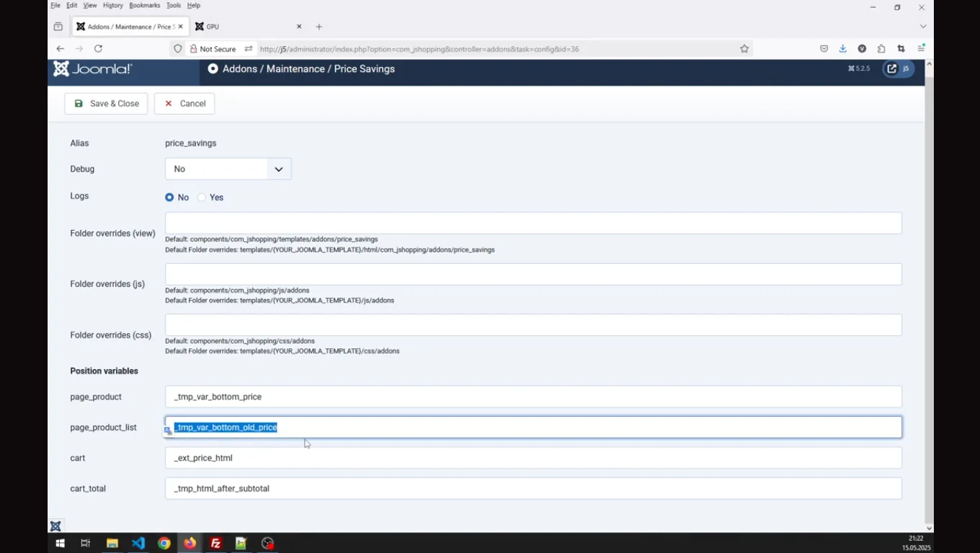Screen dimensions: 980x553
Task: Open the site preview 'j5' button
Action: [x=899, y=69]
